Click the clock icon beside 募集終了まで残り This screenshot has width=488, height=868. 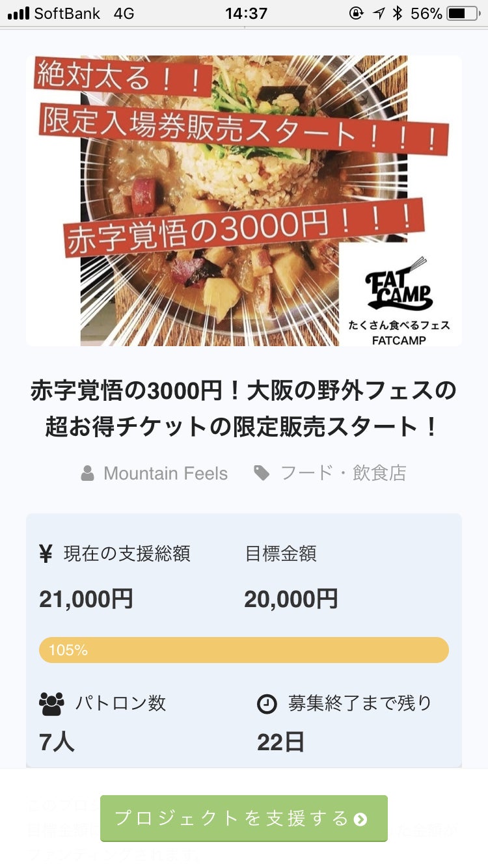pyautogui.click(x=267, y=703)
